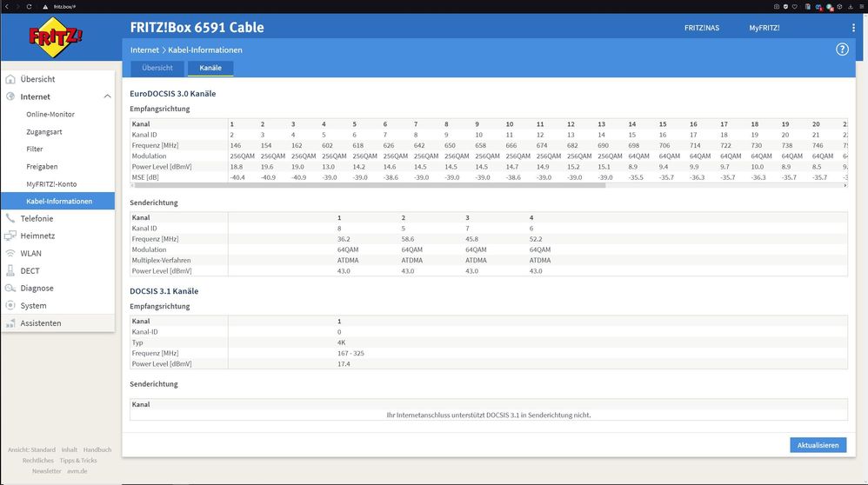Click the '45.8' upstream frequency cell
Image resolution: width=868 pixels, height=485 pixels.
[x=471, y=239]
